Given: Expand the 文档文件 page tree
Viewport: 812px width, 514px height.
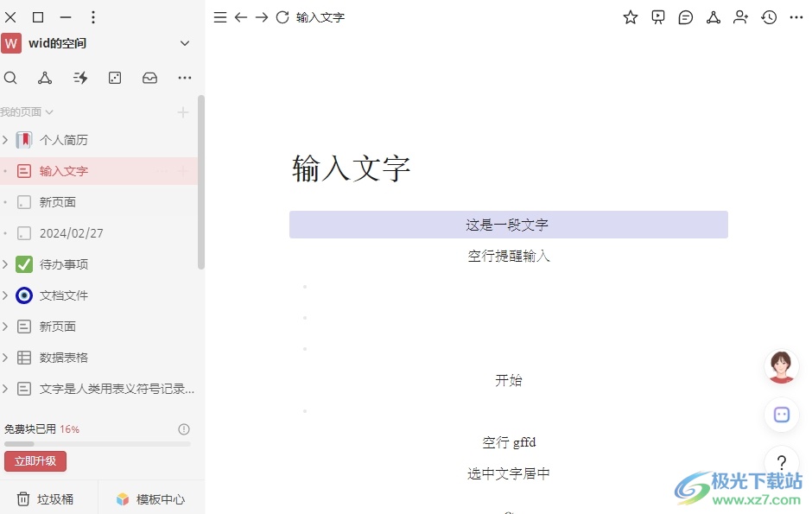Looking at the screenshot, I should tap(5, 295).
